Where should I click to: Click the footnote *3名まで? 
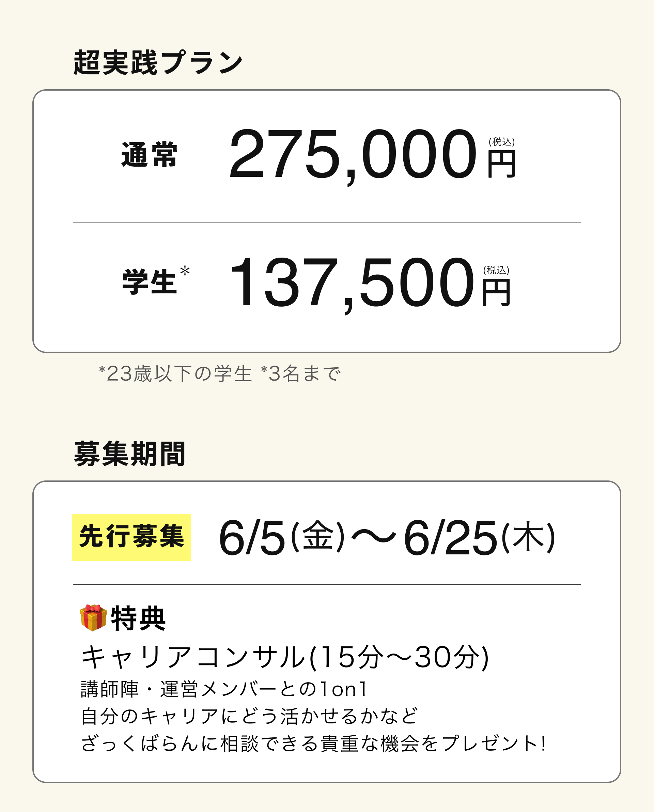(301, 374)
